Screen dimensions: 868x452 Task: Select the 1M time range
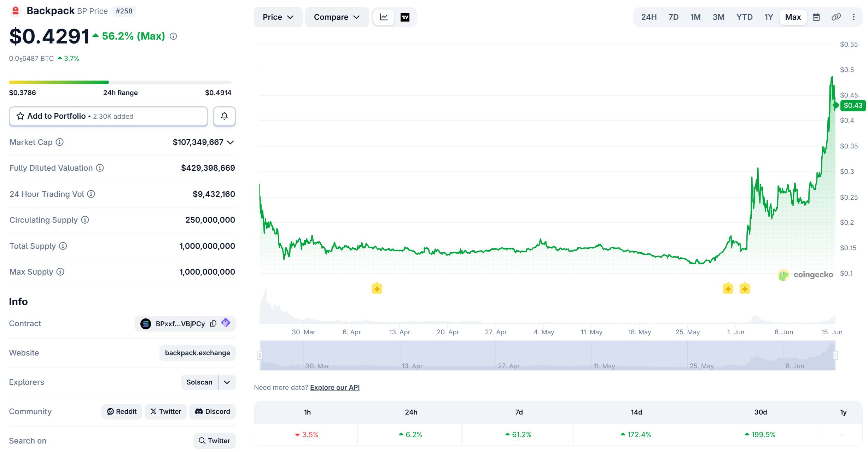click(695, 17)
